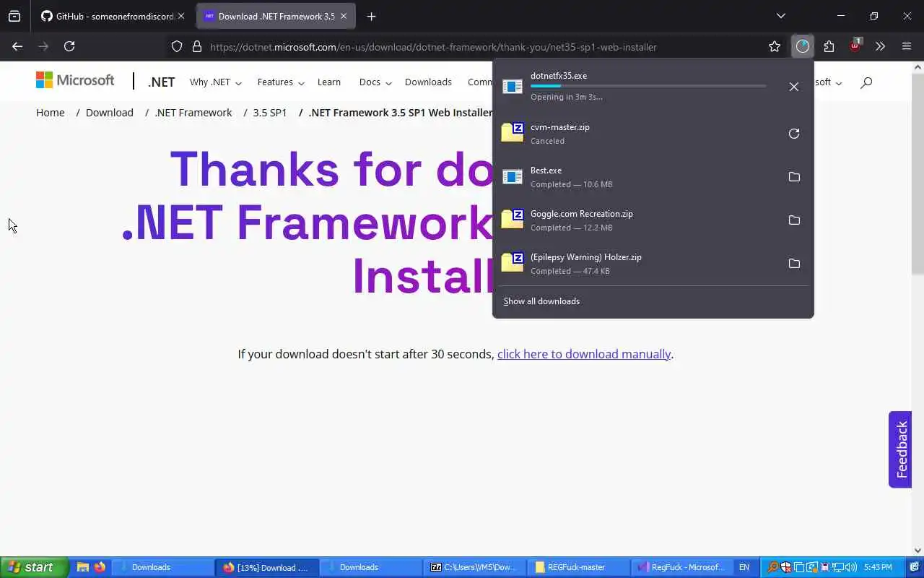Viewport: 924px width, 578px height.
Task: Click the EN language indicator
Action: tap(744, 567)
